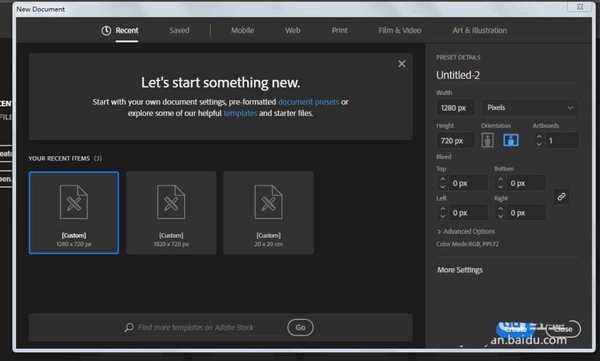Click the Adobe Stock search magnifier icon
The width and height of the screenshot is (600, 361).
pos(129,327)
